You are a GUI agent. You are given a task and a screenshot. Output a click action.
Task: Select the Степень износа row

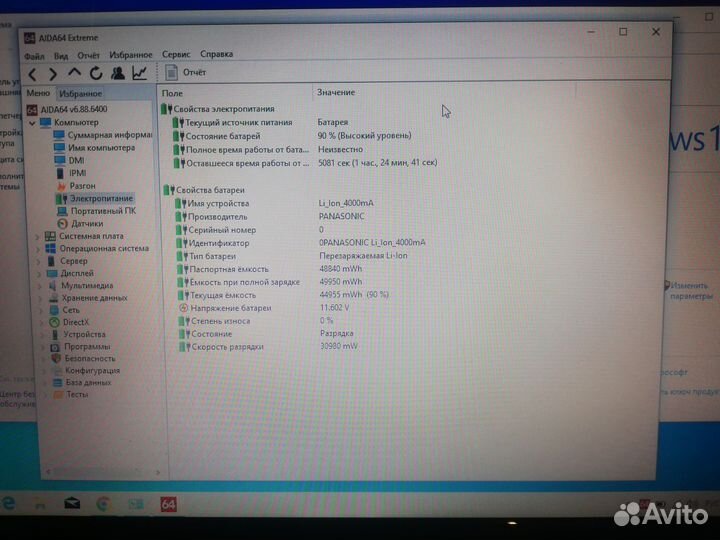(255, 321)
